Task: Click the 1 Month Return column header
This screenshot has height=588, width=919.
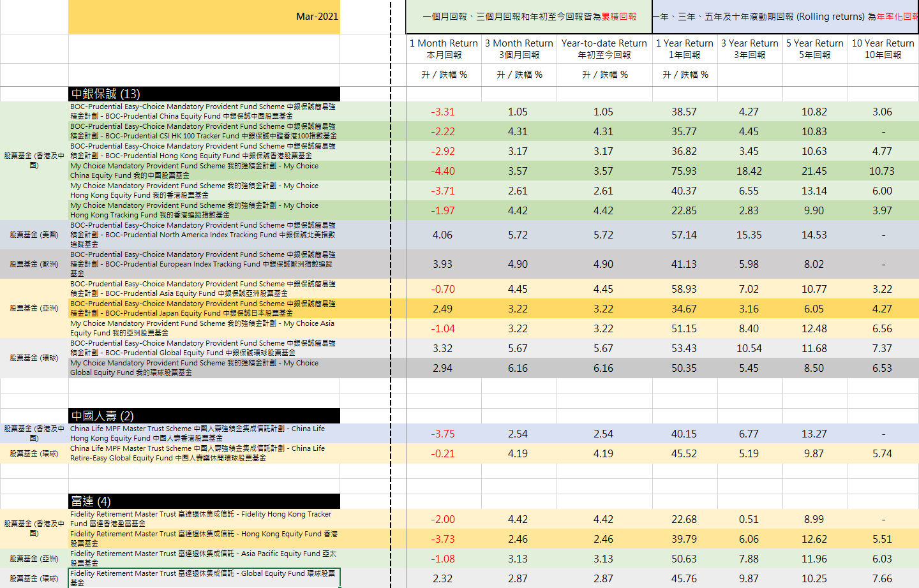Action: (444, 49)
